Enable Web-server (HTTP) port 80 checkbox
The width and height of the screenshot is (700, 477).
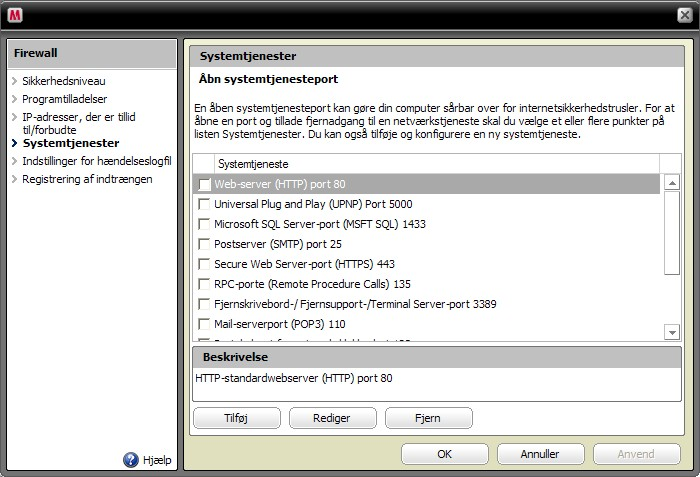tap(204, 184)
